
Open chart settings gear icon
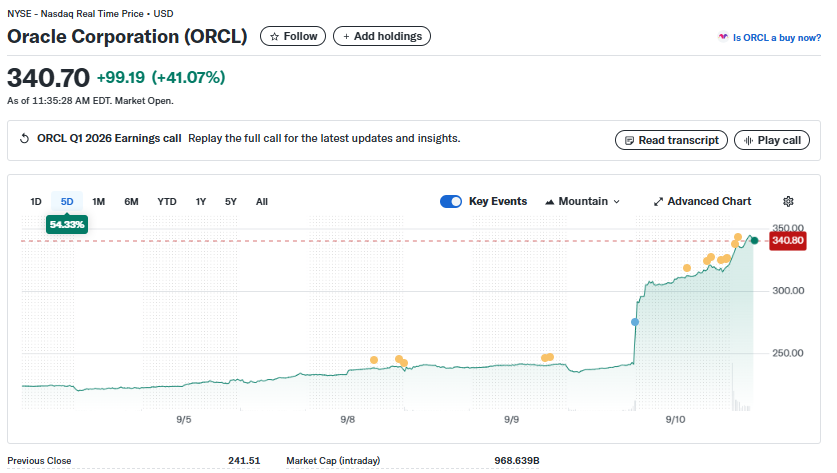(x=788, y=201)
